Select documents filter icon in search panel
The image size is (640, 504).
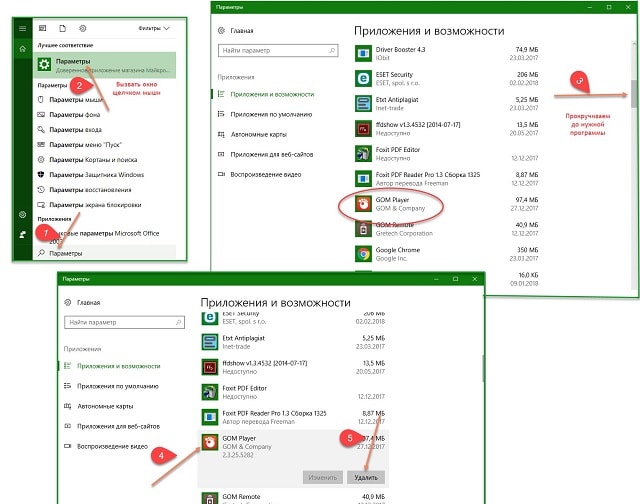[62, 28]
